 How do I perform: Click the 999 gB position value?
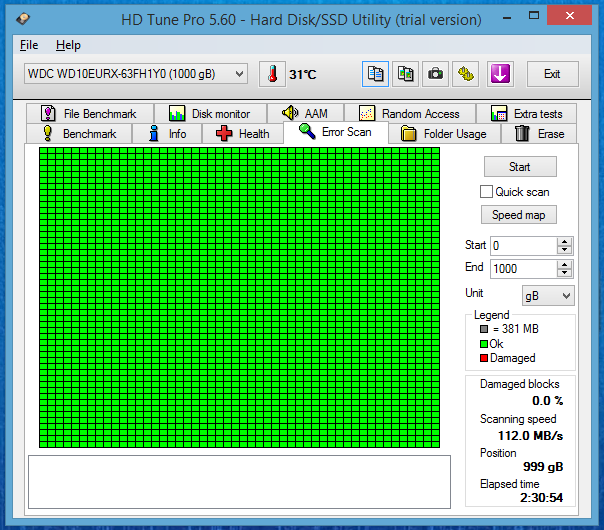(543, 467)
